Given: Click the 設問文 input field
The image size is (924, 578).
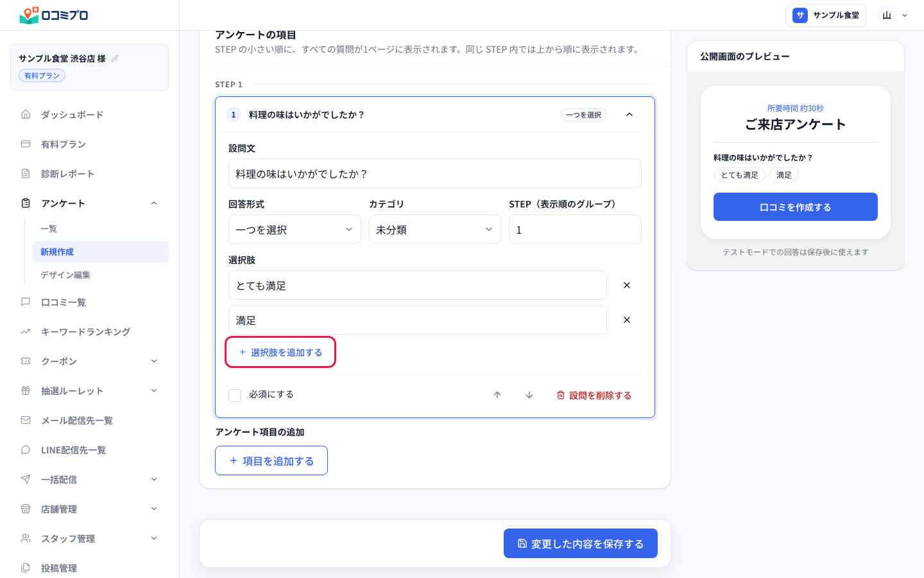Looking at the screenshot, I should (435, 173).
